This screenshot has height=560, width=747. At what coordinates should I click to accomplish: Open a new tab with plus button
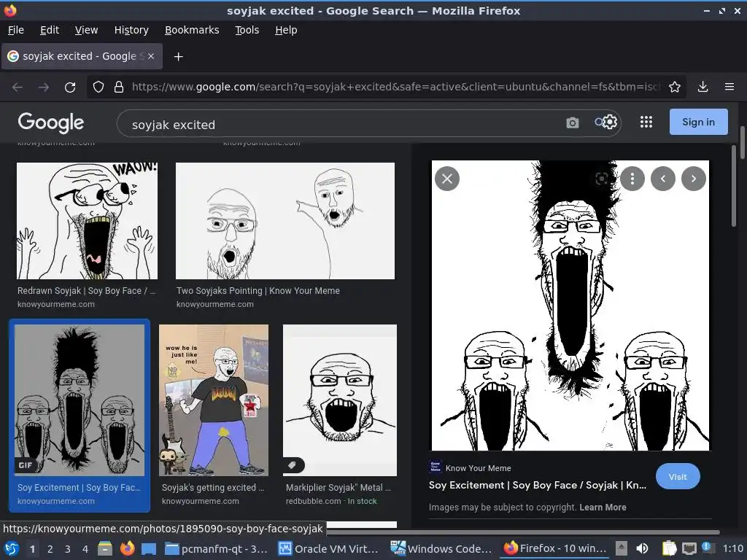178,57
